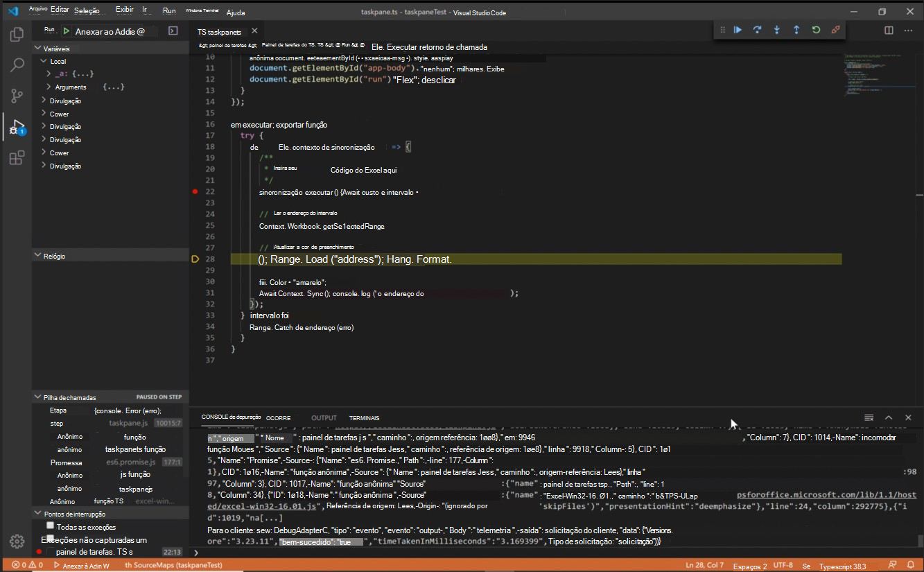
Task: Open the Source Control view
Action: click(x=17, y=96)
